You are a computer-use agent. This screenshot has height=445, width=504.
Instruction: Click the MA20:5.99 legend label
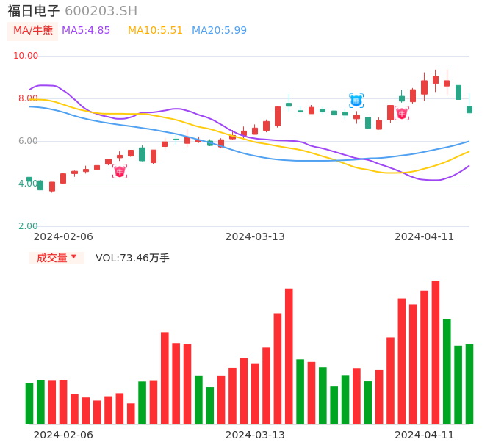(219, 31)
